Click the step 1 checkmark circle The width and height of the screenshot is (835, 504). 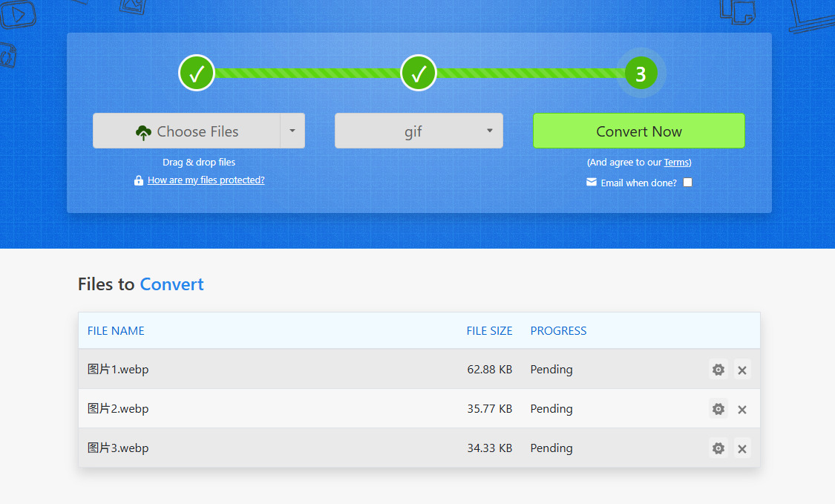pos(197,73)
